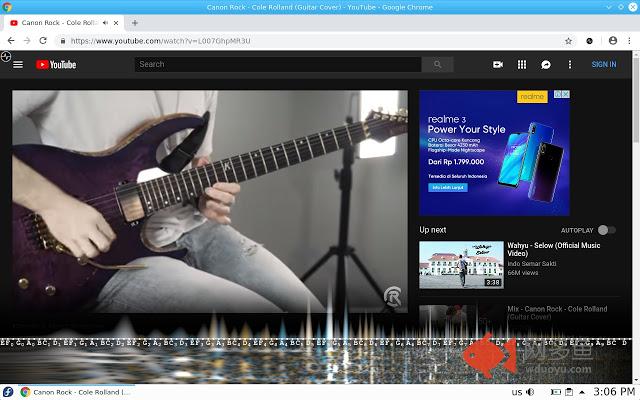Select the Canon Rock browser tab
Viewport: 640px width, 400px height.
coord(63,23)
